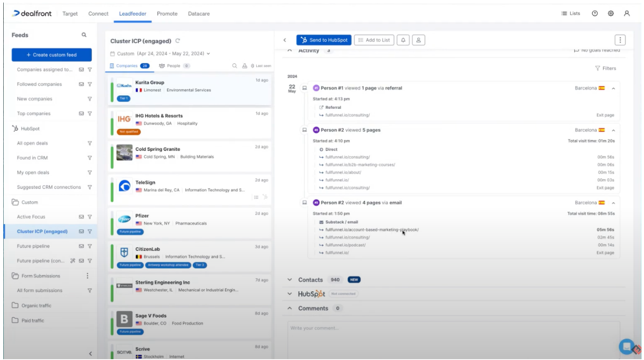
Task: Open filter icon for All open deals
Action: point(90,143)
